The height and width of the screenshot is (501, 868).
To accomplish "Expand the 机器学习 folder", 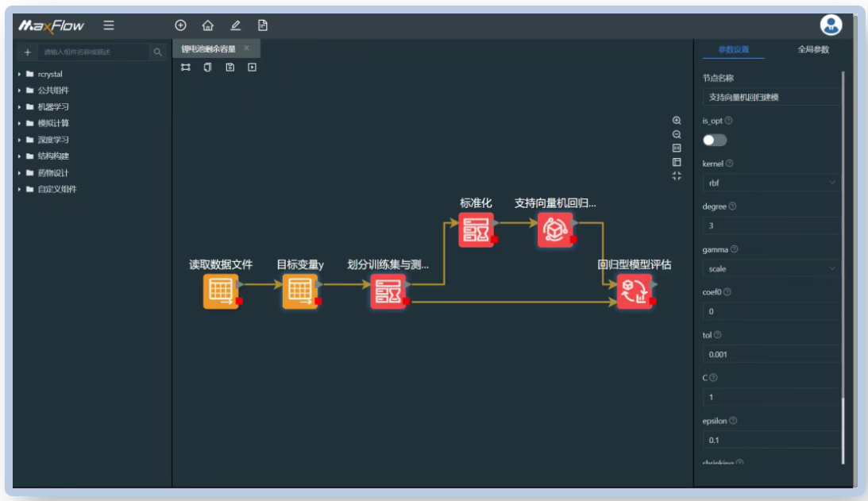I will pos(52,106).
